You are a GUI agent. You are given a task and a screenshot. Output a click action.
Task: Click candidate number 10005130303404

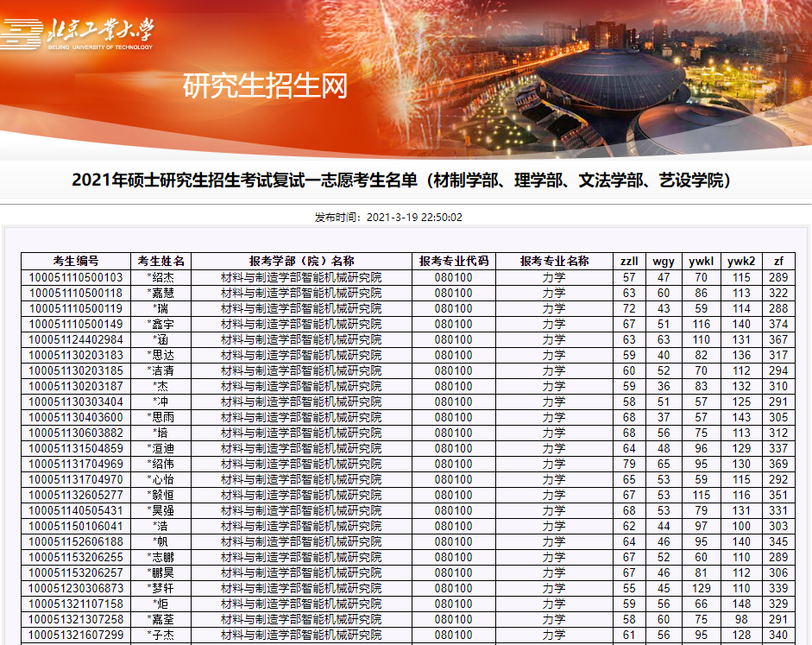(x=76, y=402)
